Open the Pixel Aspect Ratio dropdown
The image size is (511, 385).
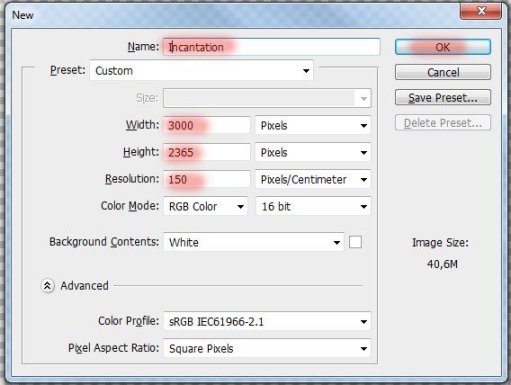267,348
